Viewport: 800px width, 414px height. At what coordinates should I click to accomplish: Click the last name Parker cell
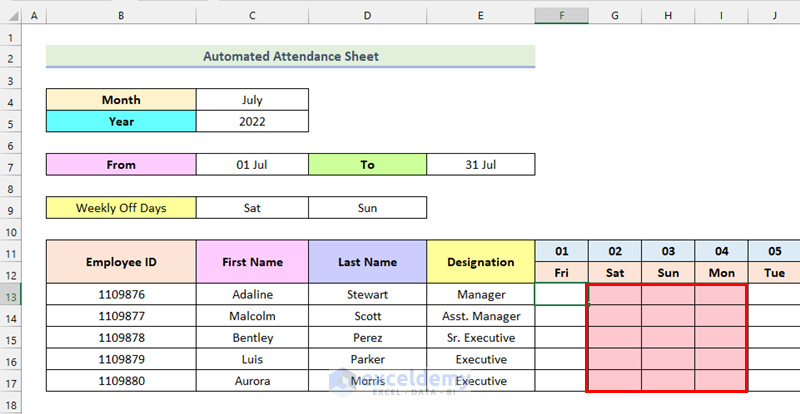pyautogui.click(x=367, y=360)
